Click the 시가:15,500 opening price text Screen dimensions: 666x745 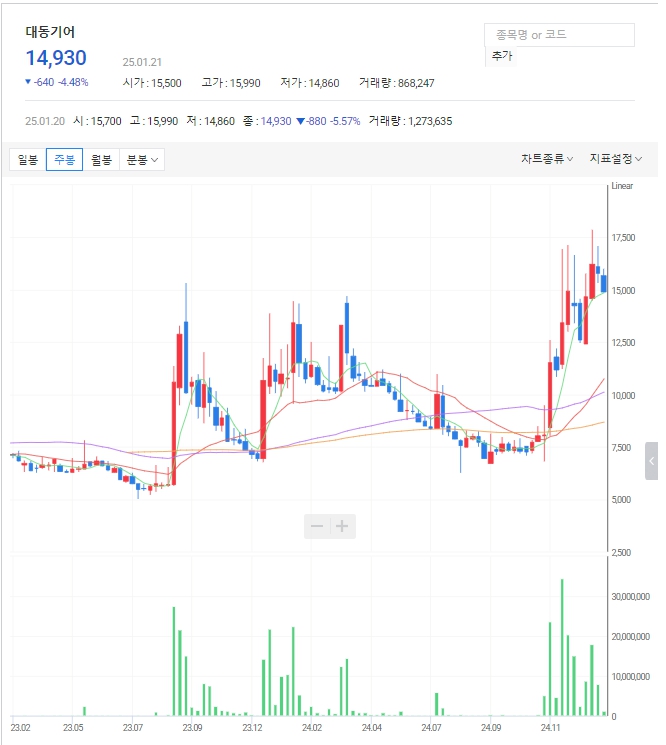[152, 83]
